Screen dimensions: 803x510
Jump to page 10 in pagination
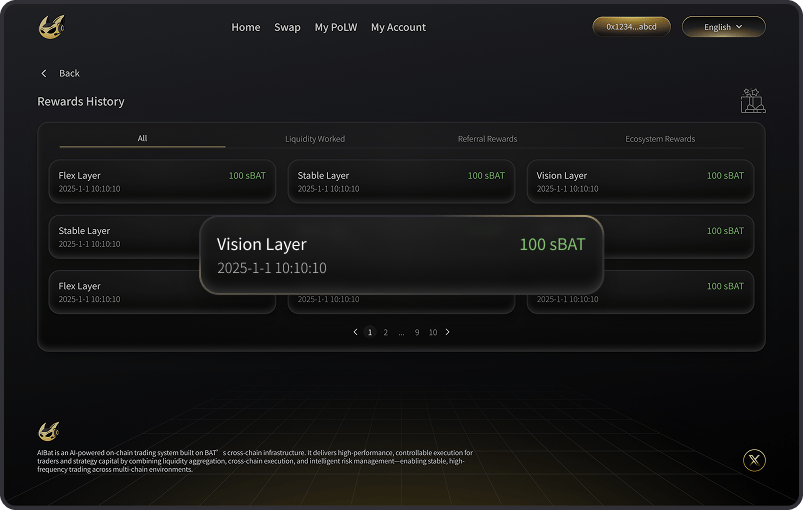click(433, 332)
